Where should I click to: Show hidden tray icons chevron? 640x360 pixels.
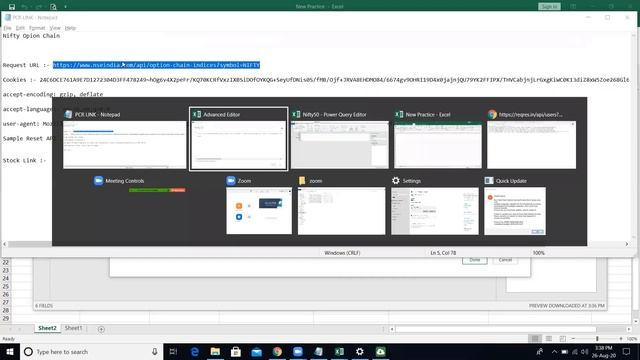coord(554,351)
